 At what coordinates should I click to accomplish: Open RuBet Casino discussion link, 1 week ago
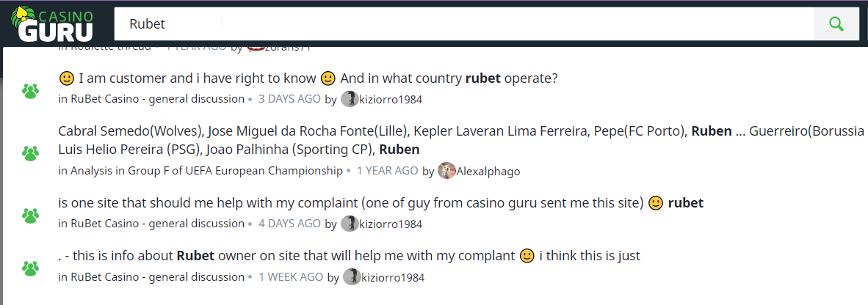(157, 277)
